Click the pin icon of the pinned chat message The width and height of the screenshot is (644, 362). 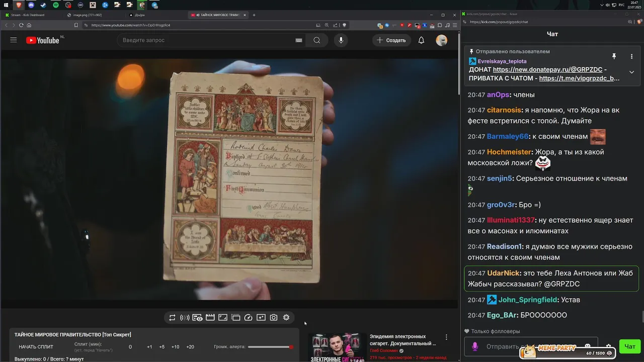(614, 56)
